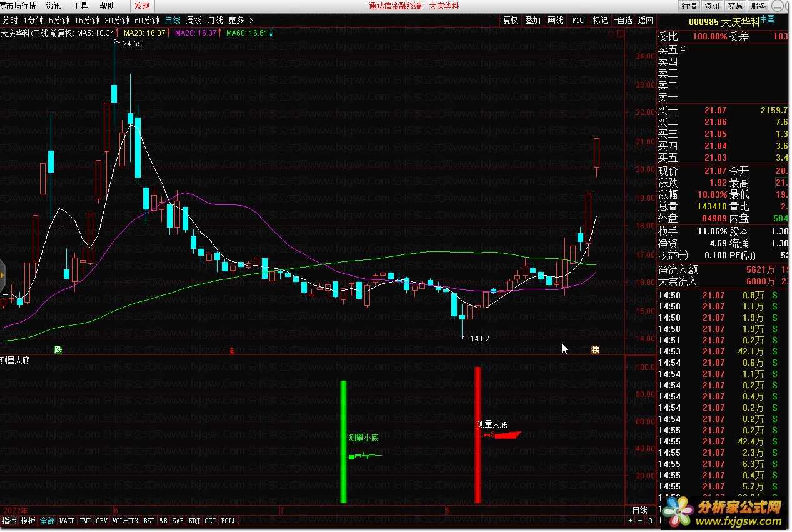Click the 返回 back button
Viewport: 792px width, 532px height.
pos(646,20)
